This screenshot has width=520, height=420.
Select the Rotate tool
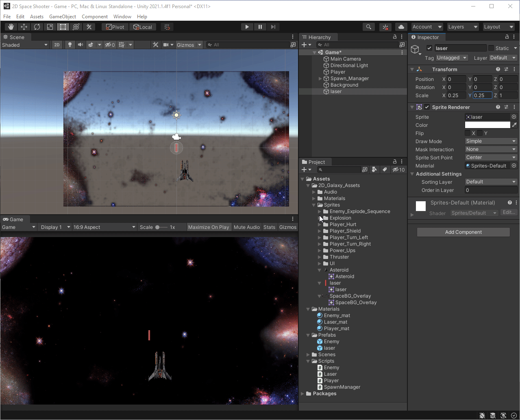coord(37,27)
